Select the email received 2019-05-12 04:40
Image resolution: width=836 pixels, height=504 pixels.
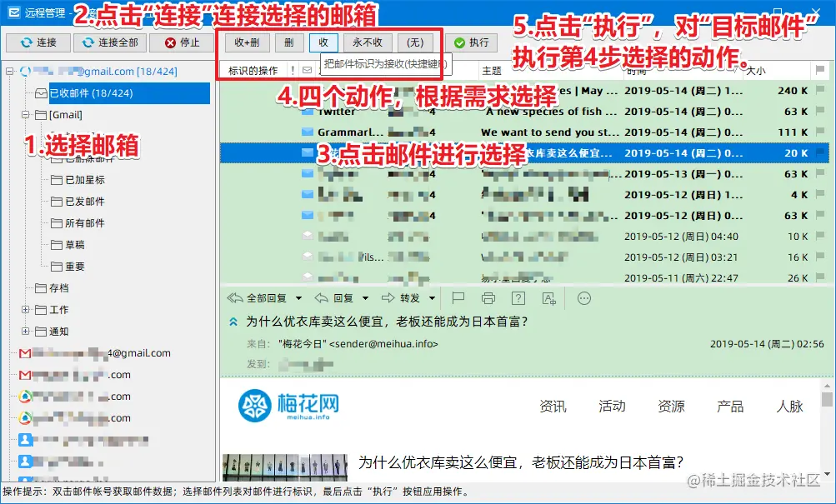click(x=524, y=237)
